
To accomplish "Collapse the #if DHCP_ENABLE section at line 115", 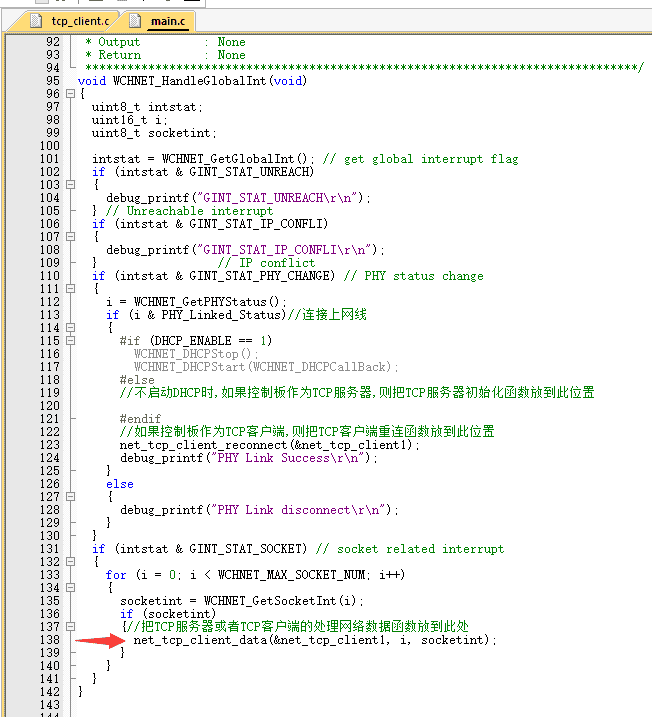I will pyautogui.click(x=70, y=341).
